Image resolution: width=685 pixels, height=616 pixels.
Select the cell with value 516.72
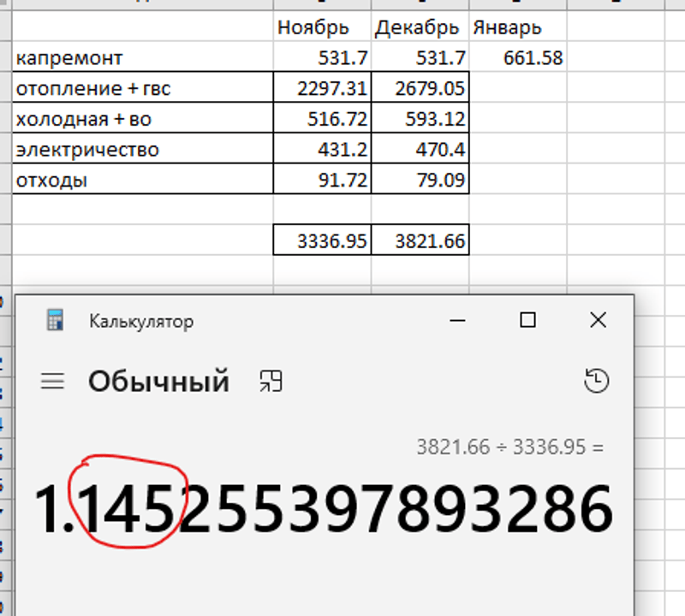[322, 118]
